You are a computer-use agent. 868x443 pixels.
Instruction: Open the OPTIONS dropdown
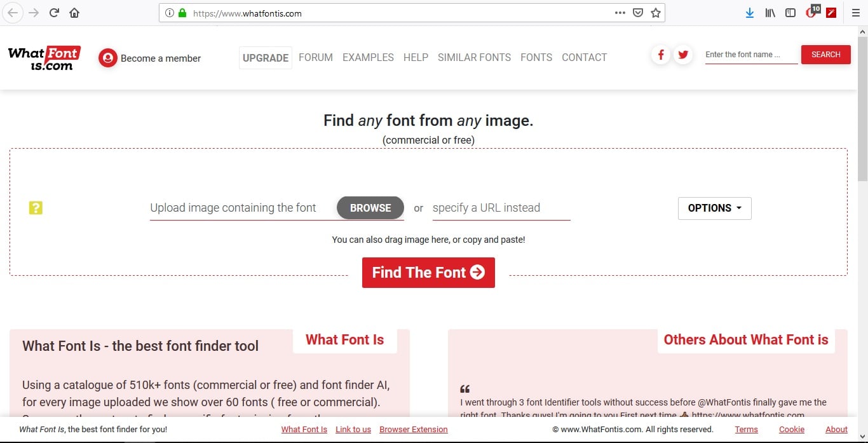pyautogui.click(x=715, y=208)
